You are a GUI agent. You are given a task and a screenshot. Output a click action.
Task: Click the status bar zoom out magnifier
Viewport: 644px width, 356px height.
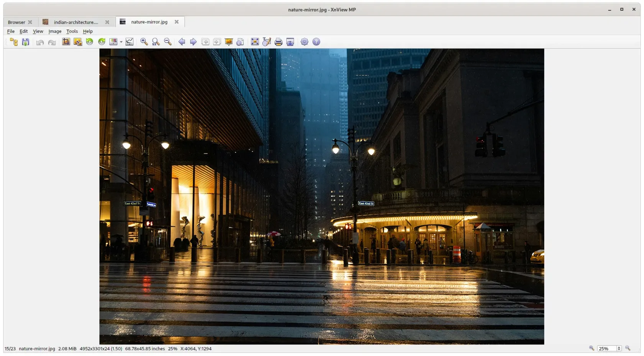(628, 348)
